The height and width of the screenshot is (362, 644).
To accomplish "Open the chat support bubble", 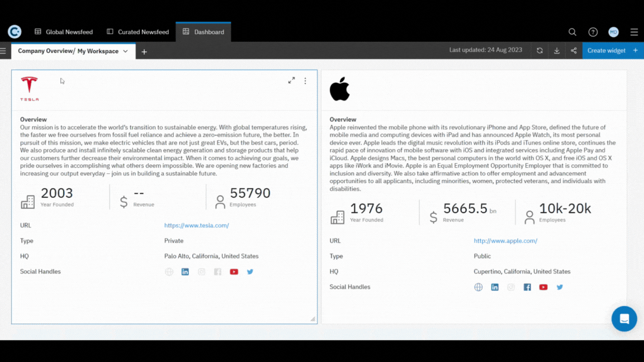I will (x=624, y=319).
